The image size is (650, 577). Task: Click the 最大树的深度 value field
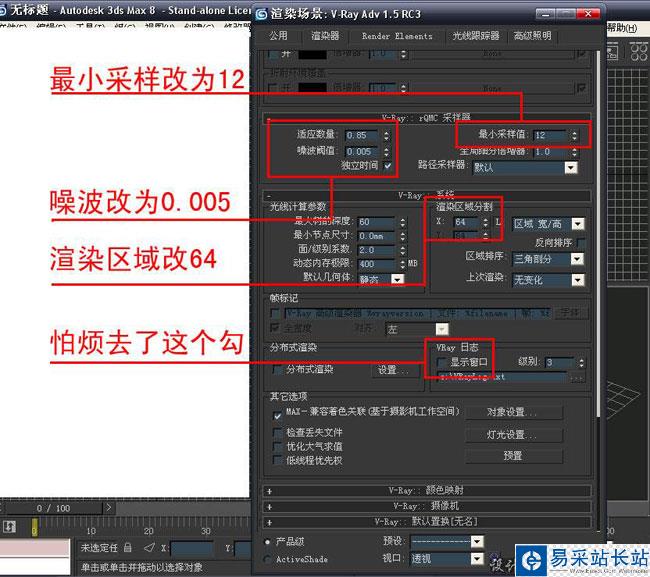click(376, 222)
